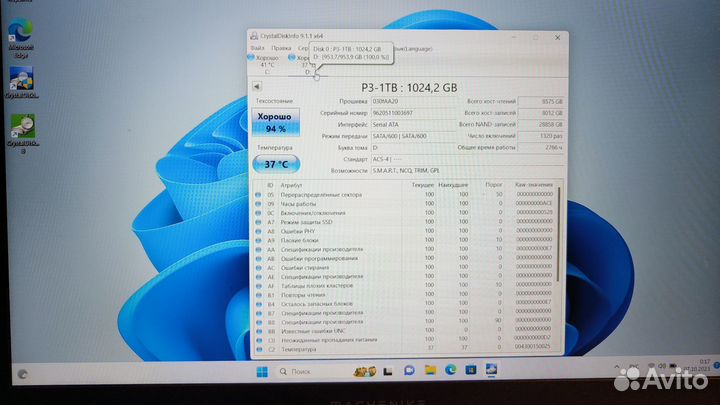Select the Осталось запасных блоков attribute row
Viewport: 720px width, 405px height.
pyautogui.click(x=404, y=304)
